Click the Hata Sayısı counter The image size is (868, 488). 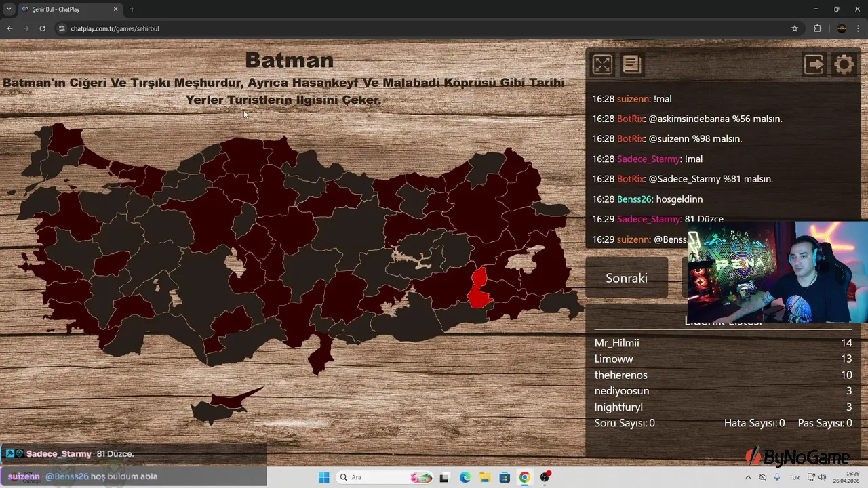point(754,423)
